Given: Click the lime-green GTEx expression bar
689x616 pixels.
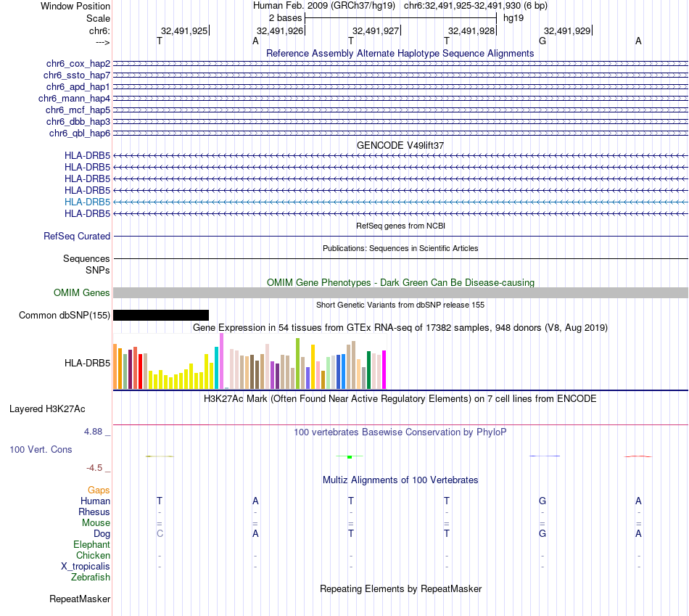Looking at the screenshot, I should point(297,364).
